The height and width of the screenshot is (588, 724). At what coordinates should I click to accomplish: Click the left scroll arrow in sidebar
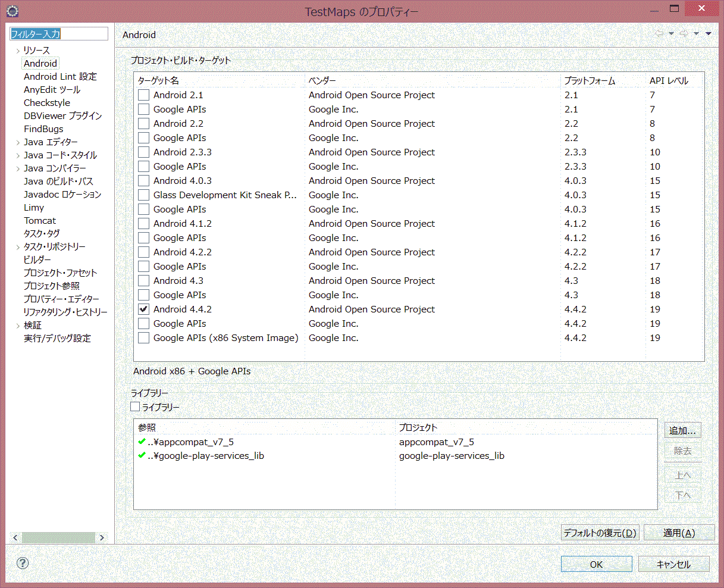click(x=15, y=537)
